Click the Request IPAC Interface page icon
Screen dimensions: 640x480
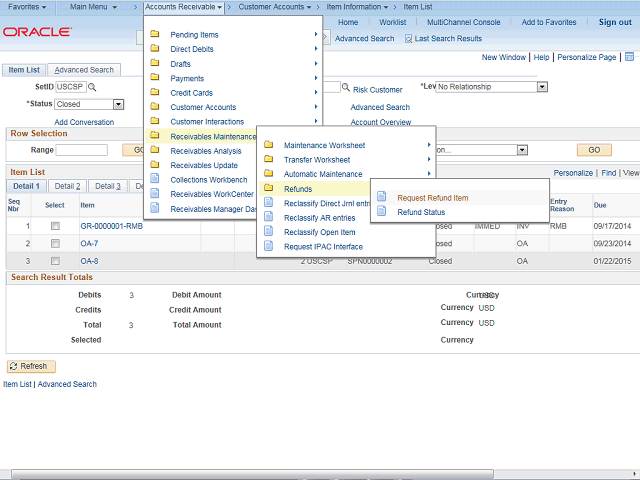click(x=268, y=246)
